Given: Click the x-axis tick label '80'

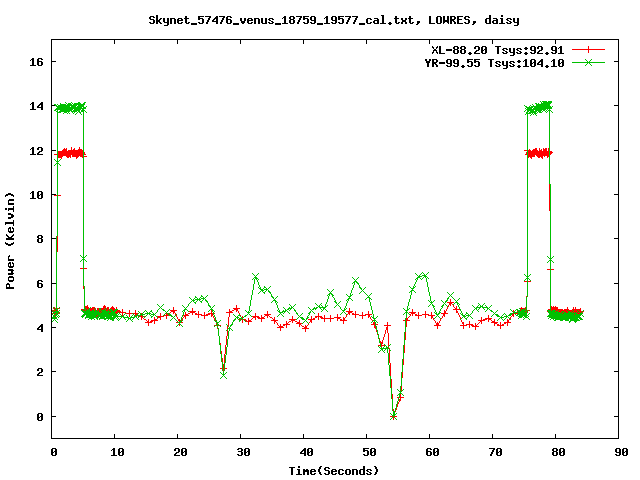Looking at the screenshot, I should click(x=558, y=452).
